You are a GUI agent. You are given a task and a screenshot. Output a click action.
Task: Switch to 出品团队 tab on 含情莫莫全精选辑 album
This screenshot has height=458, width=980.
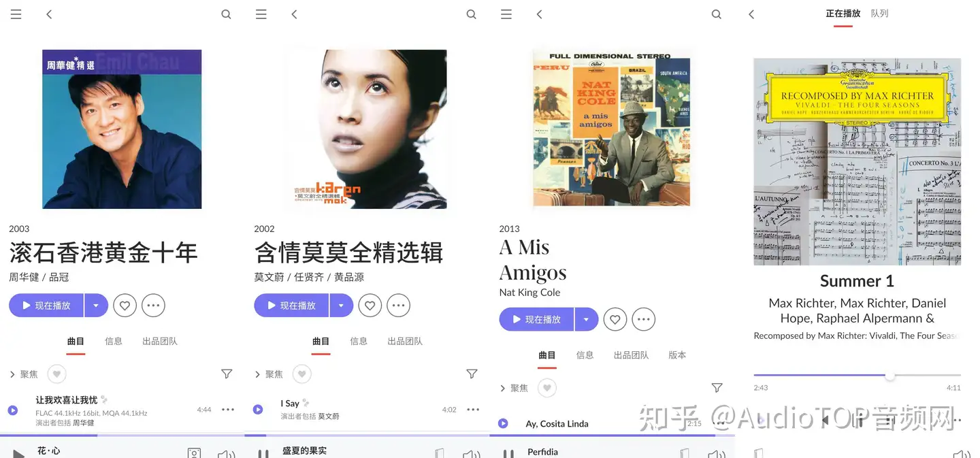pos(405,341)
